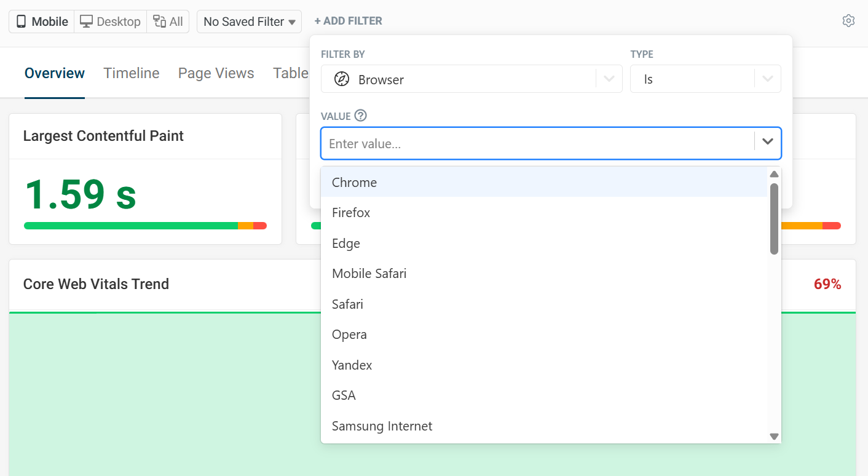
Task: Click the question mark icon beside VALUE
Action: [x=361, y=115]
